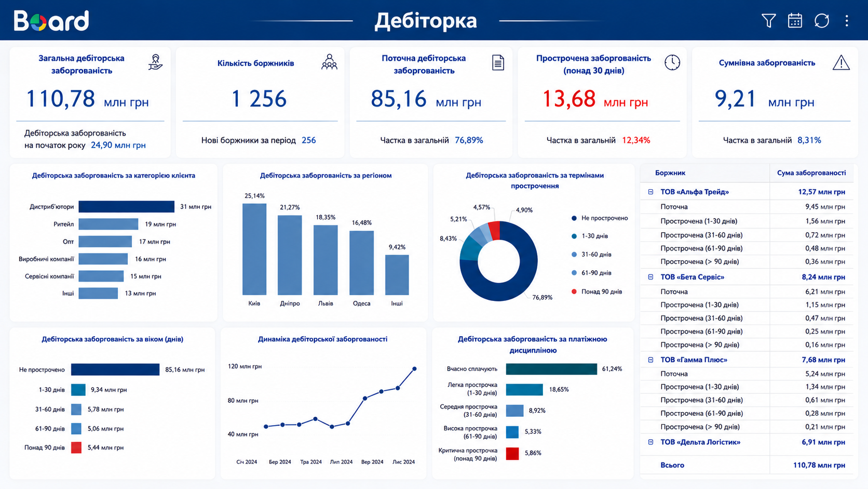Click the Board logo
Viewport: 868px width, 489px height.
(51, 21)
